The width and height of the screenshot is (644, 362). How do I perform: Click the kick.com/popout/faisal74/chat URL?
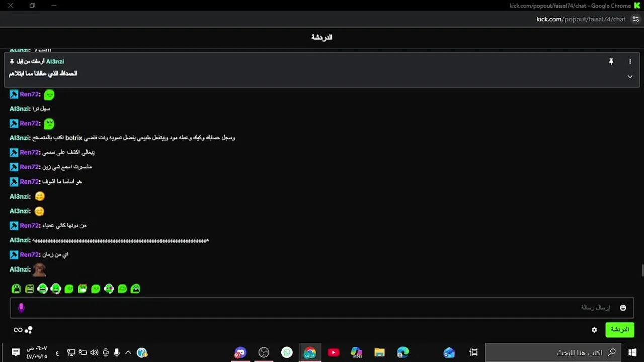pyautogui.click(x=581, y=19)
